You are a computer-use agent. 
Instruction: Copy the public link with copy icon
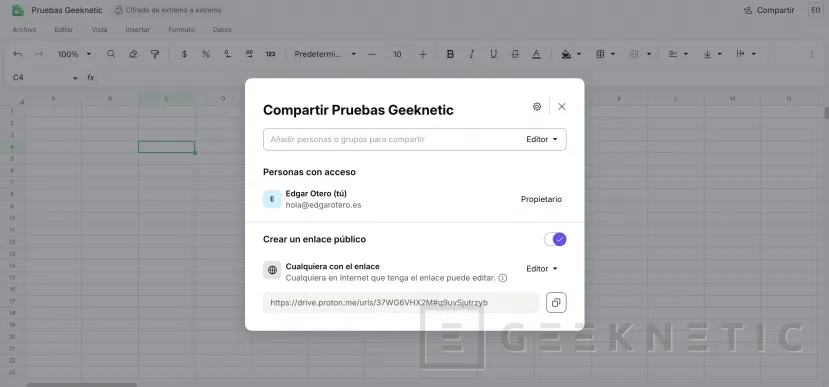point(556,303)
